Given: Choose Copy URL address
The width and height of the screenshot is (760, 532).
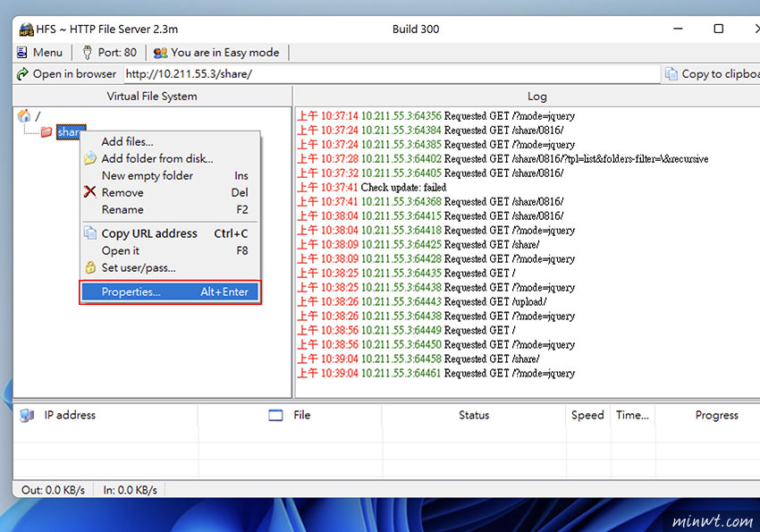Looking at the screenshot, I should 170,233.
